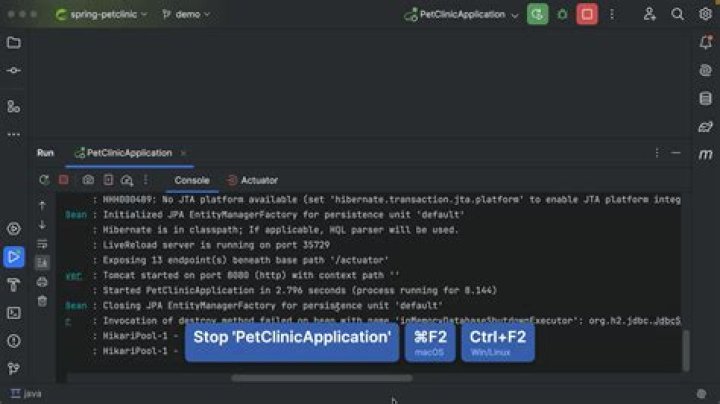Select the Run panel label
720x404 pixels.
[45, 153]
